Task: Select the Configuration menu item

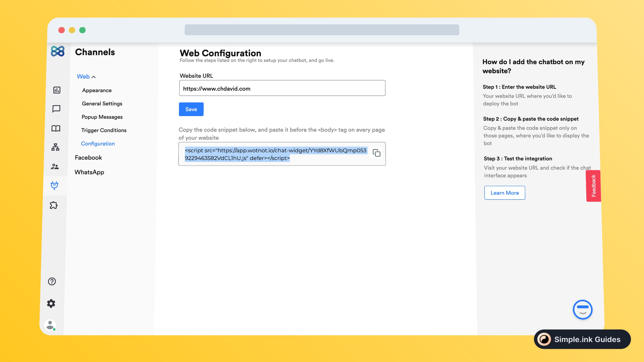Action: [98, 143]
